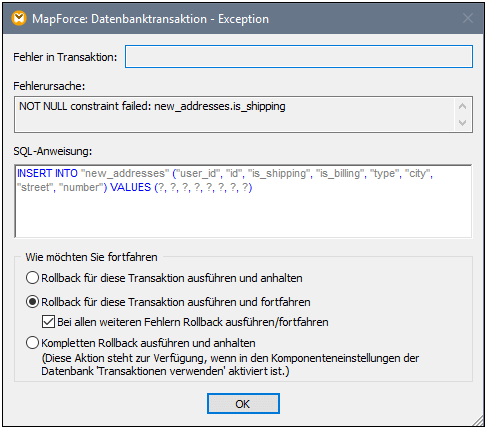Click the NOT NULL constraint failed message

click(x=152, y=106)
